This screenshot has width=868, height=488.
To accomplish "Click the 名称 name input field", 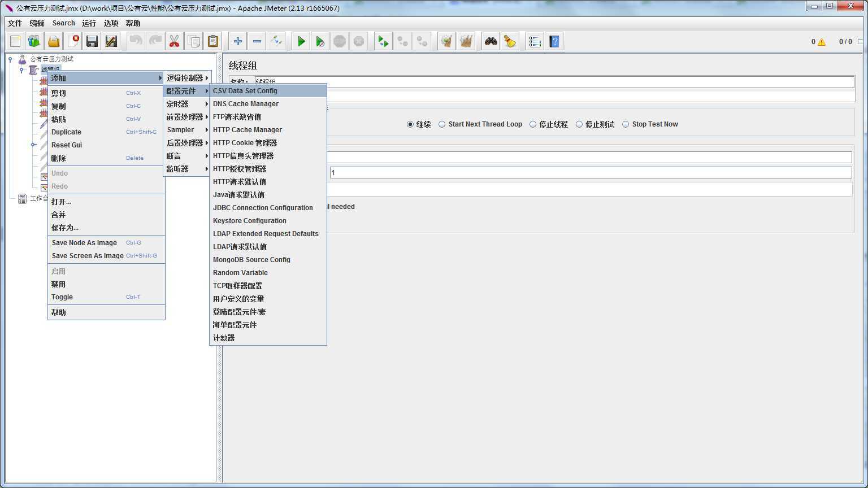I will pyautogui.click(x=554, y=82).
